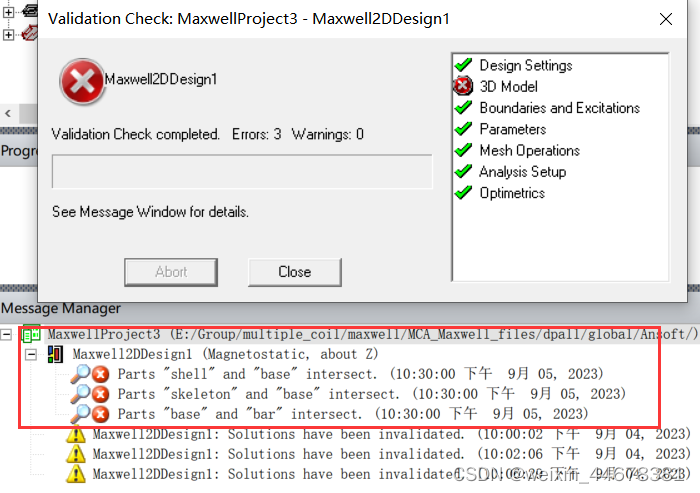Click the MaxwellProject3 project icon in Message Manager
This screenshot has height=493, width=700.
click(31, 334)
